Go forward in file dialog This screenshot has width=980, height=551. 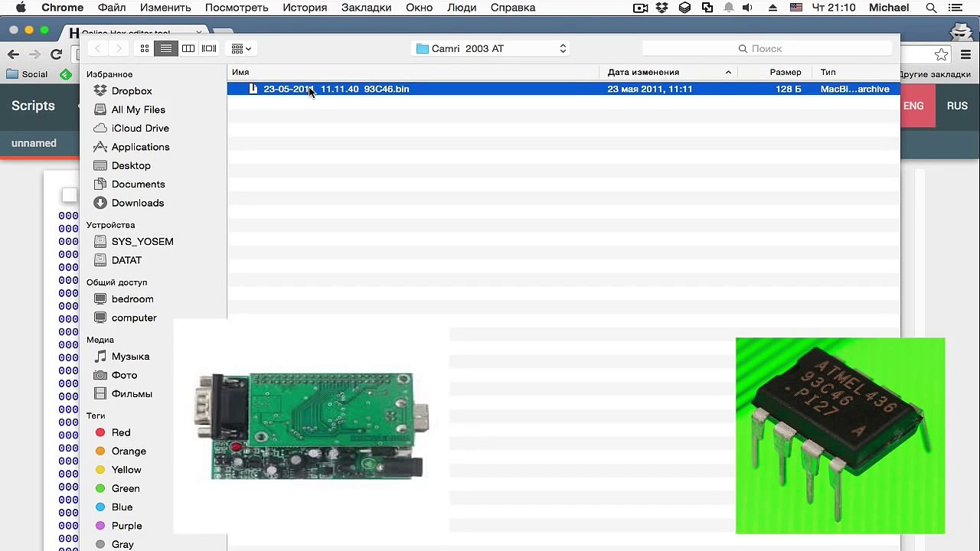coord(118,48)
